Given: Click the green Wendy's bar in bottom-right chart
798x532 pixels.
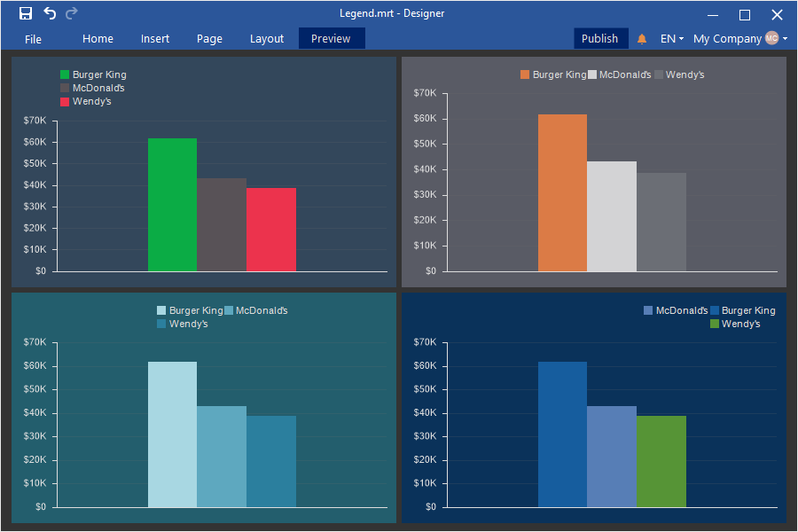Looking at the screenshot, I should (661, 462).
